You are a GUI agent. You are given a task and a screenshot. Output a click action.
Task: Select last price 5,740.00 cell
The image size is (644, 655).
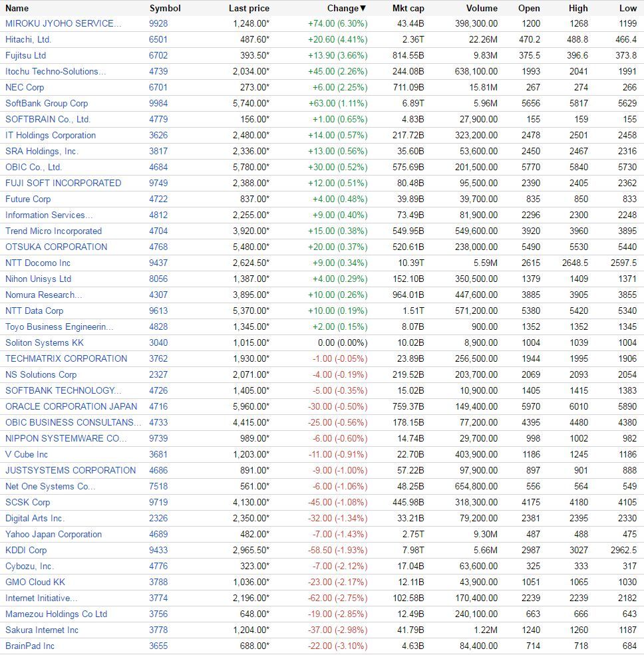(251, 104)
